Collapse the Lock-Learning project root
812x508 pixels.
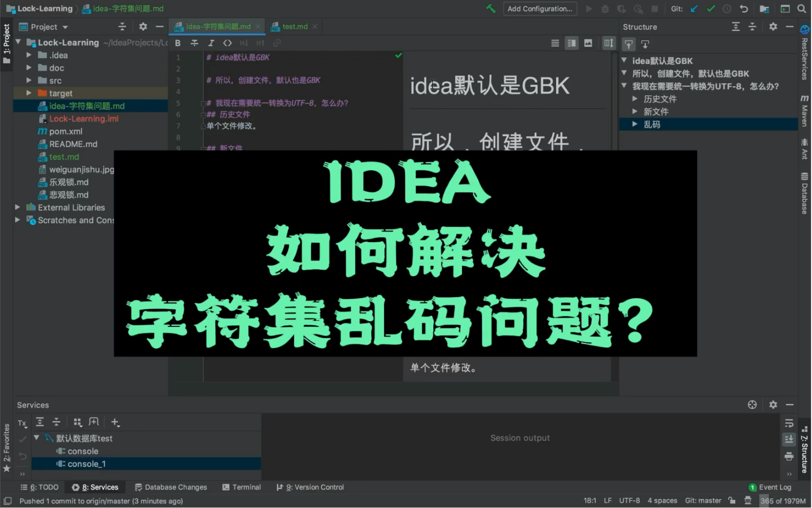(x=18, y=42)
